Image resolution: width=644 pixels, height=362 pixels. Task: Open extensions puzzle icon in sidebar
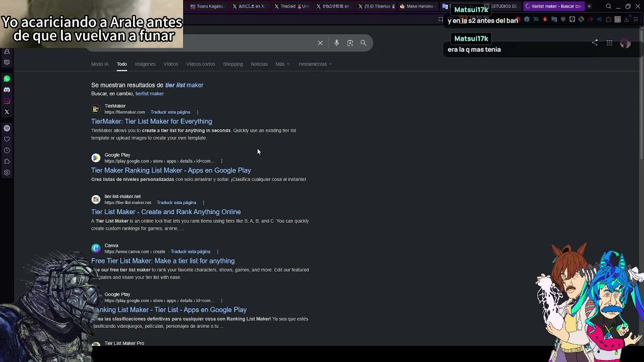[7, 161]
